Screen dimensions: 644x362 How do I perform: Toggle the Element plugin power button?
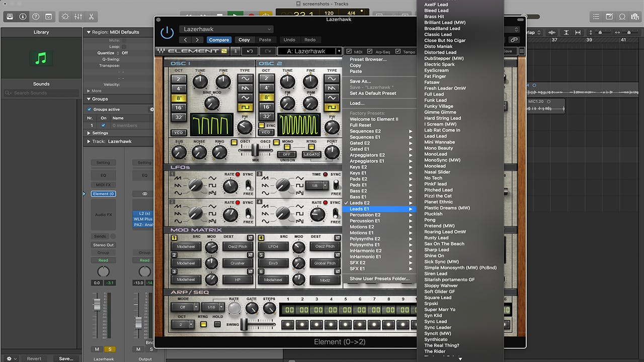[x=167, y=33]
